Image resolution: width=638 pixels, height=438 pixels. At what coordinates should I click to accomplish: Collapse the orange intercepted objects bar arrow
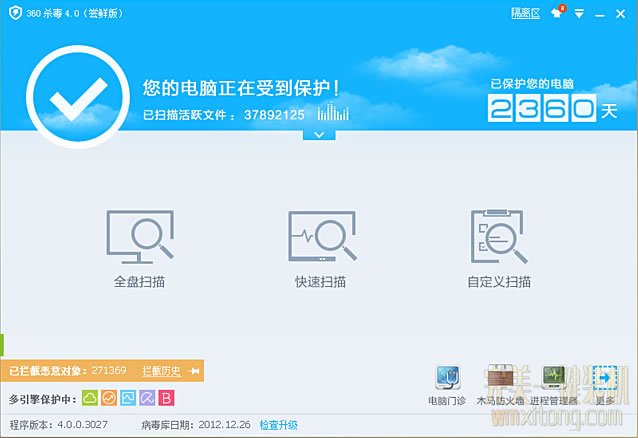pos(194,371)
